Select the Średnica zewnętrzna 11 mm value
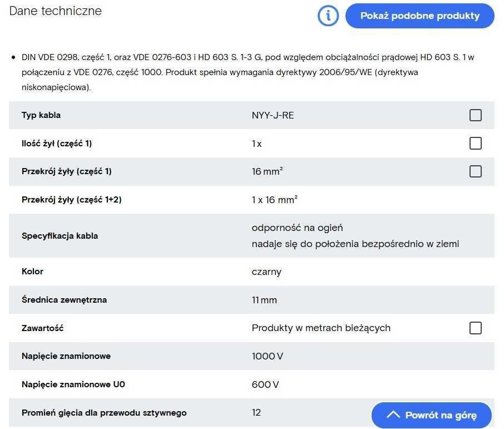504x429 pixels. tap(264, 300)
